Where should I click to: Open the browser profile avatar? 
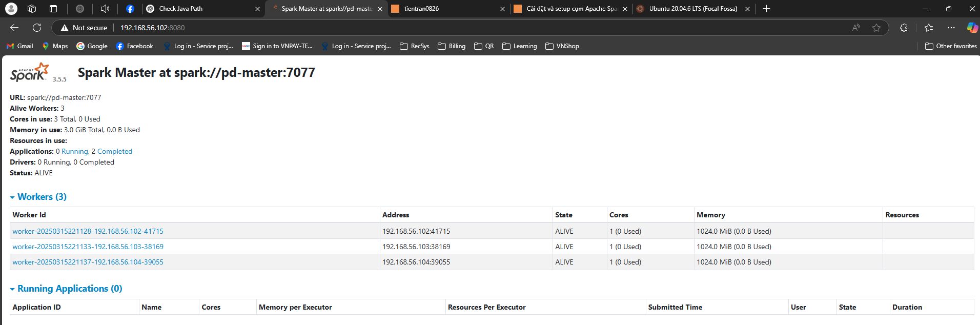pos(11,9)
